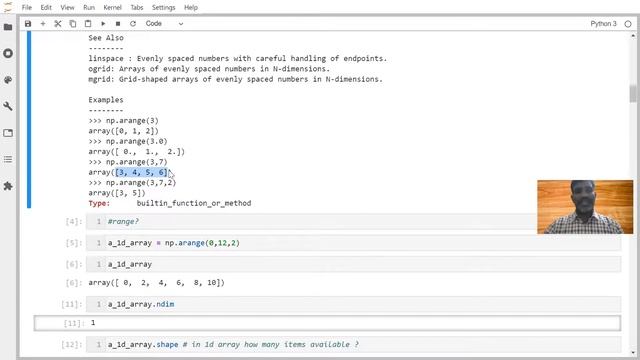This screenshot has height=360, width=640.
Task: Save the notebook with the floppy disk icon
Action: pyautogui.click(x=28, y=24)
